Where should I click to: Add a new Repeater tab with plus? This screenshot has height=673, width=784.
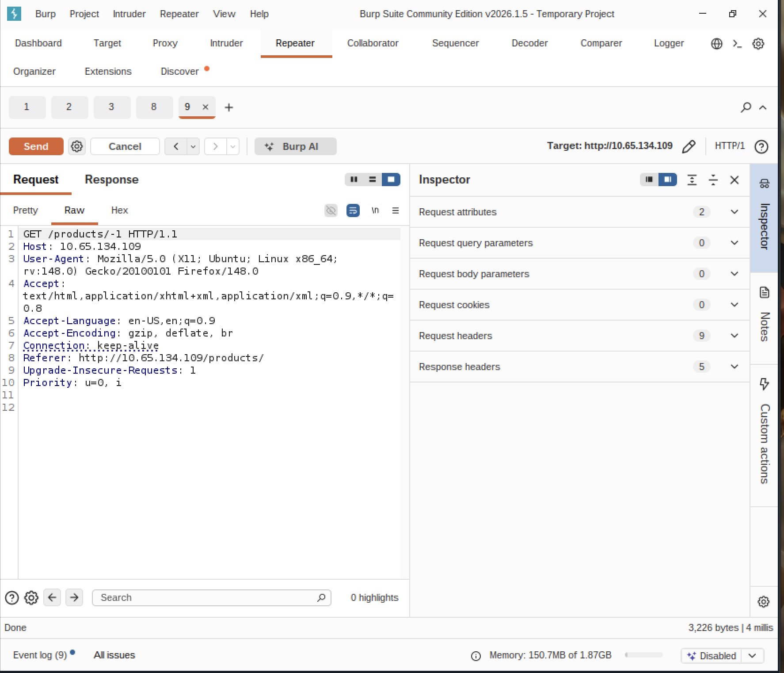[x=229, y=107]
